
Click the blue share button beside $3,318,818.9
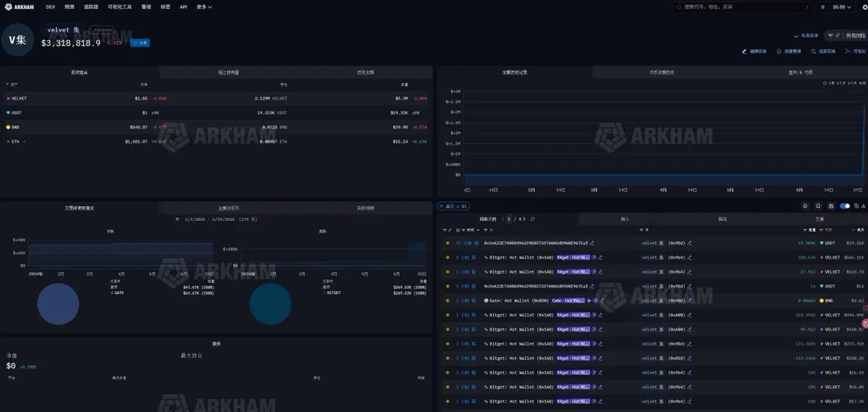pos(140,43)
